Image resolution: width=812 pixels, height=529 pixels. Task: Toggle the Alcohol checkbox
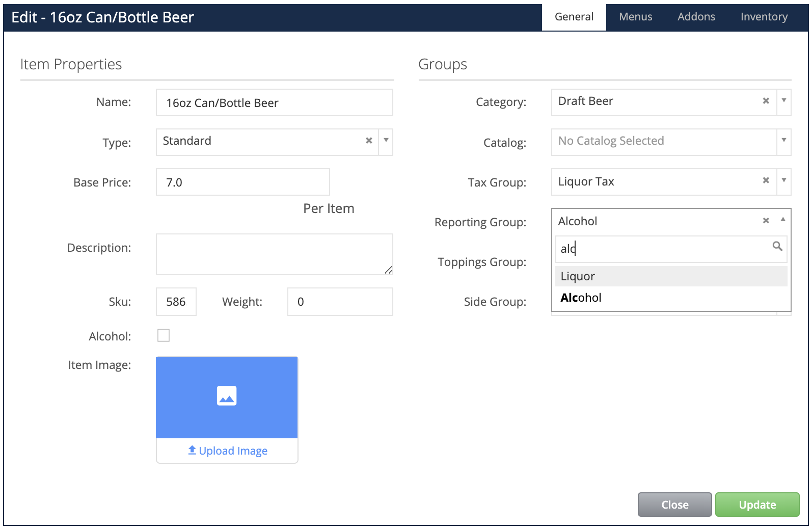coord(164,335)
